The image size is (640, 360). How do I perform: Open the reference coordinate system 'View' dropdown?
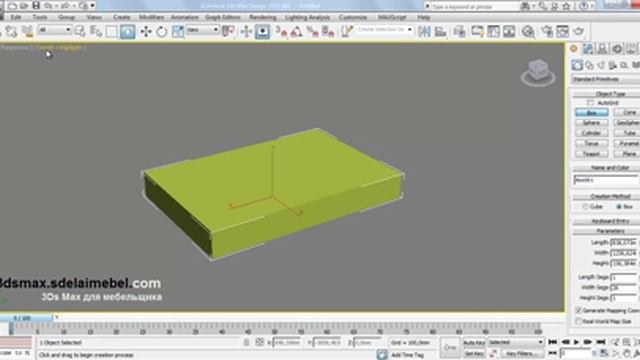[202, 30]
